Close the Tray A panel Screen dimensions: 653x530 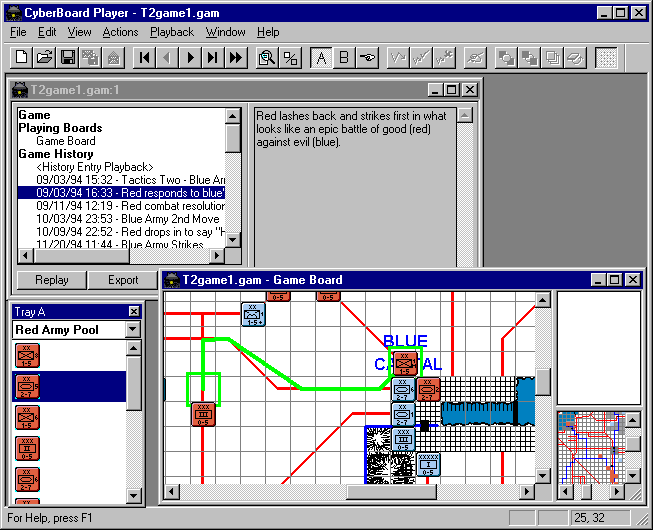tap(134, 311)
